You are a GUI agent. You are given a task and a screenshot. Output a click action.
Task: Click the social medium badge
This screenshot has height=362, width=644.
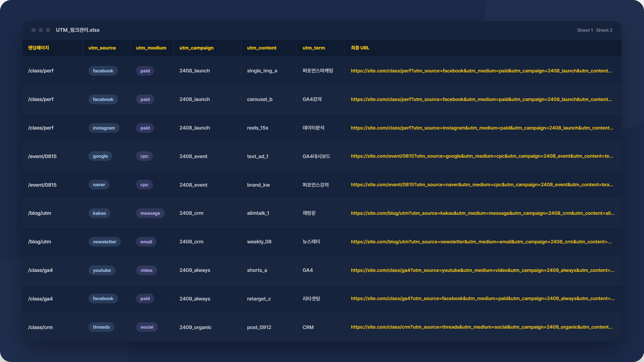coord(147,327)
